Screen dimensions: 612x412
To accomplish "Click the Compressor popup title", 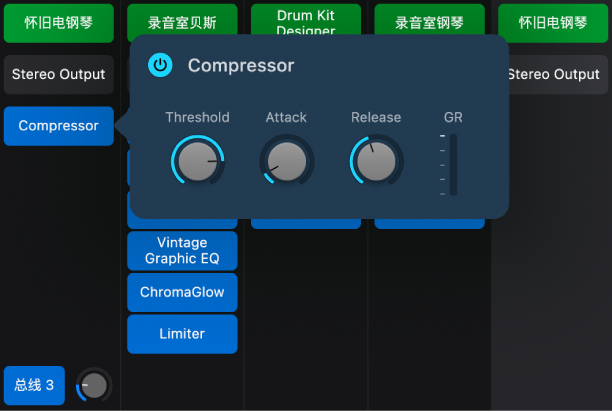I will click(x=241, y=66).
